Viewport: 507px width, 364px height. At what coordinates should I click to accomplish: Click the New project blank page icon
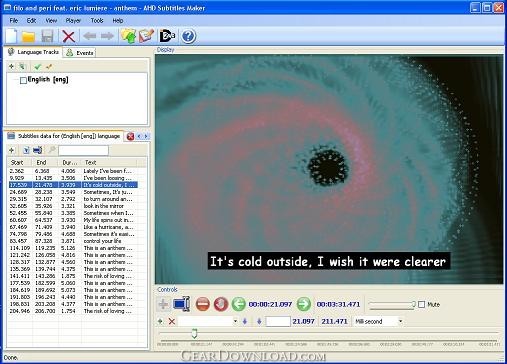point(11,36)
